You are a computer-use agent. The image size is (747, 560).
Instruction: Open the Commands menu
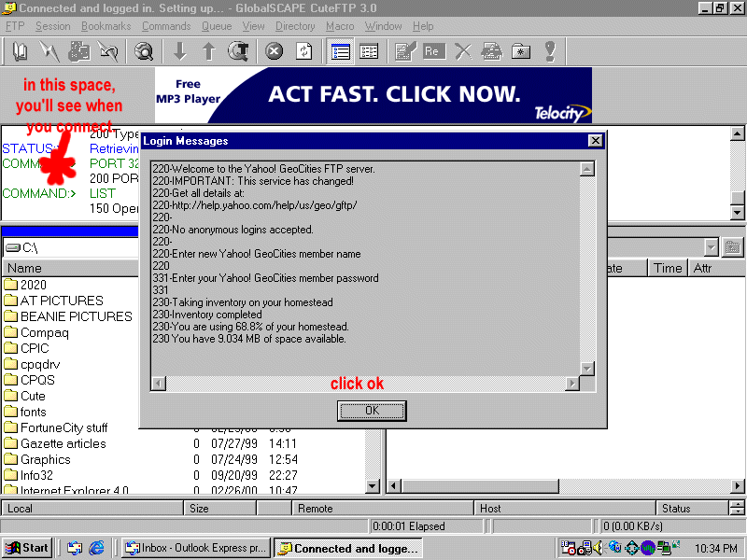tap(166, 26)
